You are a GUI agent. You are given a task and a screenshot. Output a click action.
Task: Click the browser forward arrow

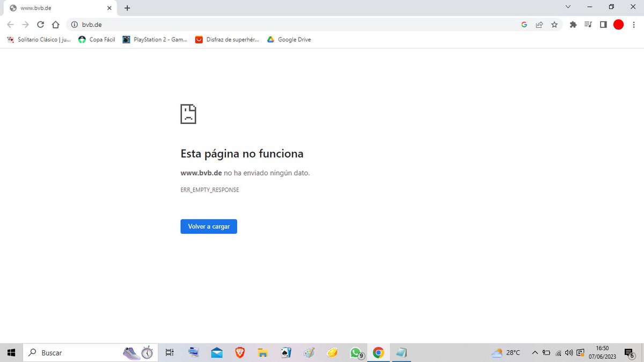point(25,25)
